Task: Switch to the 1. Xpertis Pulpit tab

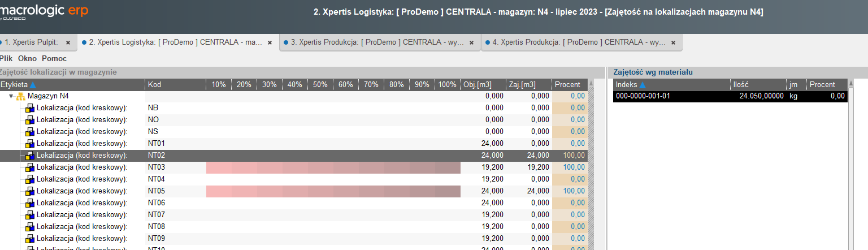Action: 31,42
